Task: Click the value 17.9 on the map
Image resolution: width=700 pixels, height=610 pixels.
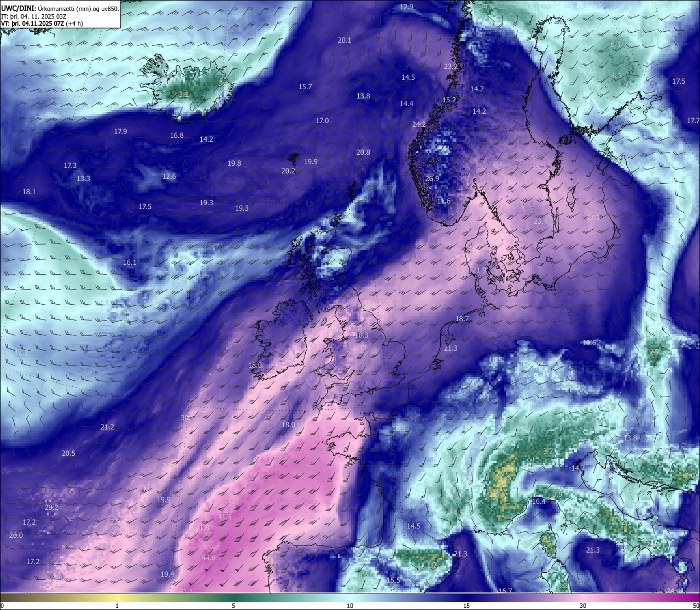Action: (x=120, y=131)
